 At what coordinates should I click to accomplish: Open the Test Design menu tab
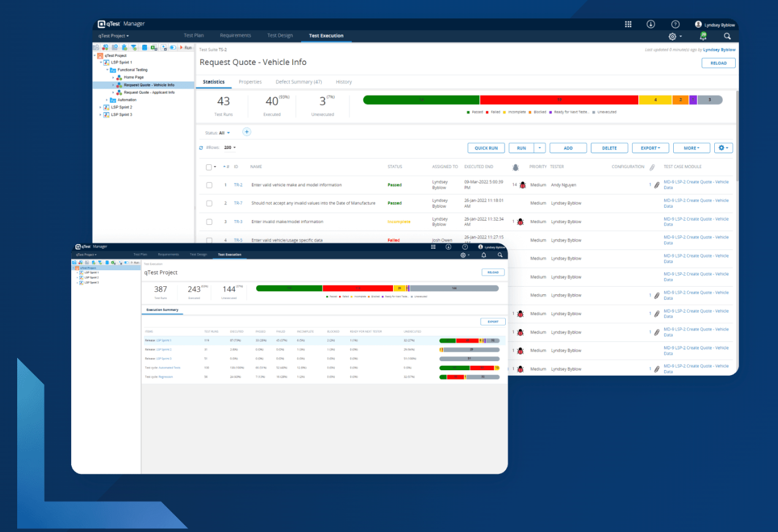[x=280, y=35]
